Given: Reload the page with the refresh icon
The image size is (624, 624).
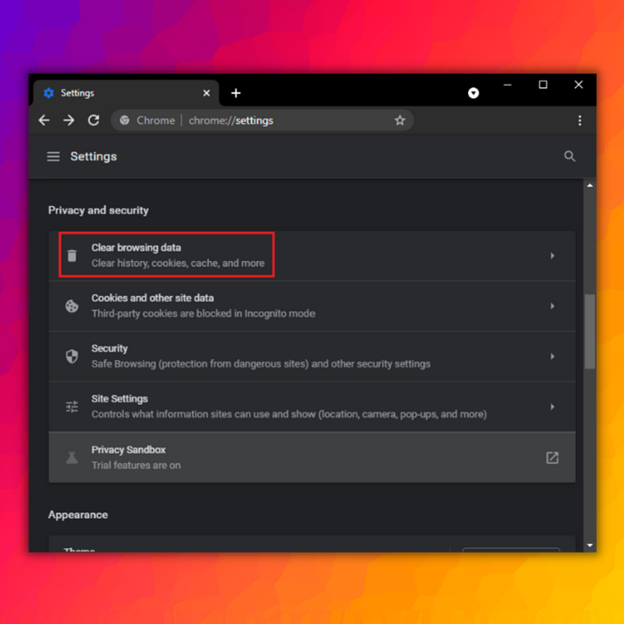Looking at the screenshot, I should pyautogui.click(x=94, y=120).
